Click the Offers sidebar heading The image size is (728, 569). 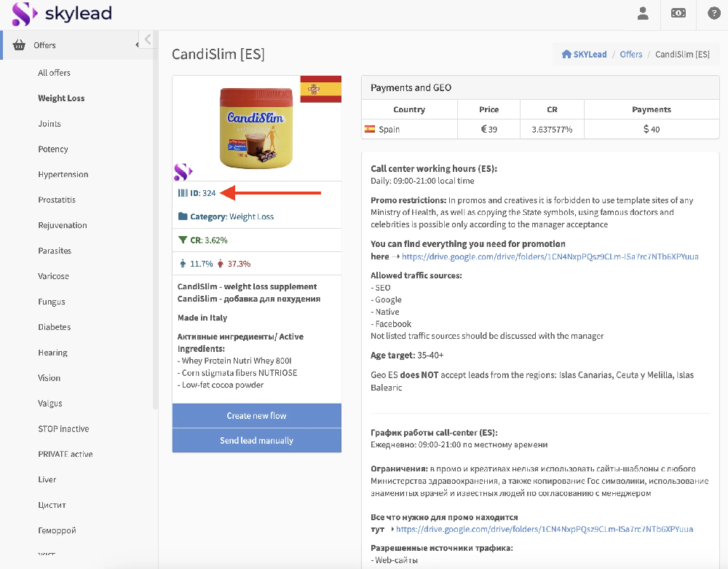pyautogui.click(x=44, y=45)
